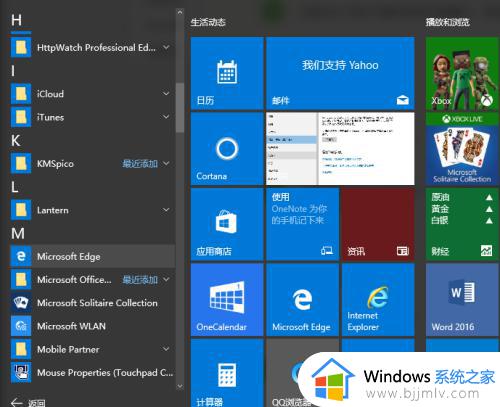500x407 pixels.
Task: Click the iTunes folder icon
Action: coord(21,117)
